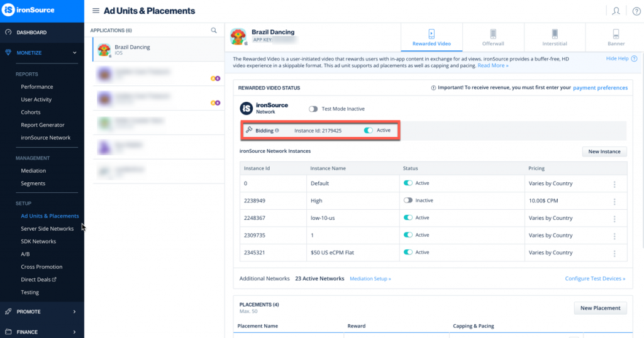Follow the Read More link
This screenshot has width=644, height=338.
pyautogui.click(x=493, y=65)
